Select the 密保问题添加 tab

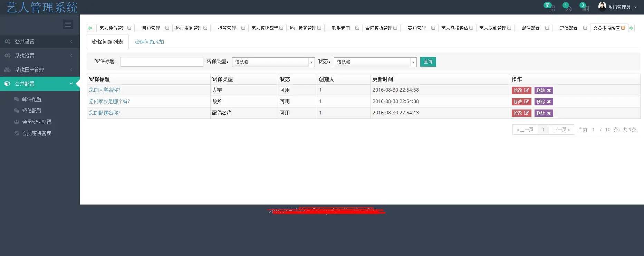[x=149, y=42]
